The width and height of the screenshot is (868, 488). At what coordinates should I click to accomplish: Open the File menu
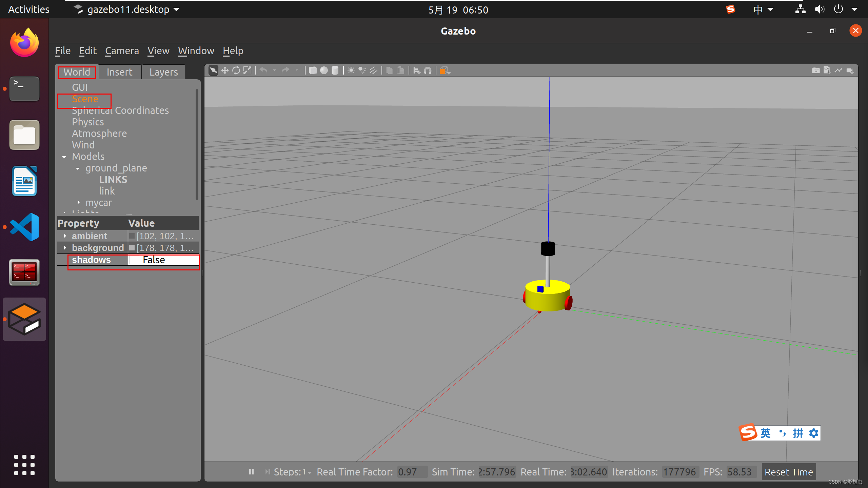point(63,51)
